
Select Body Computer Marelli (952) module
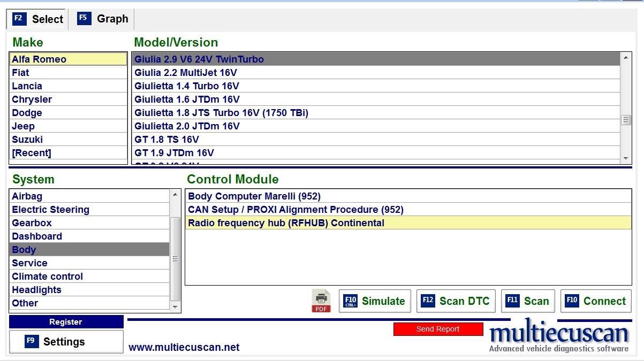tap(408, 196)
